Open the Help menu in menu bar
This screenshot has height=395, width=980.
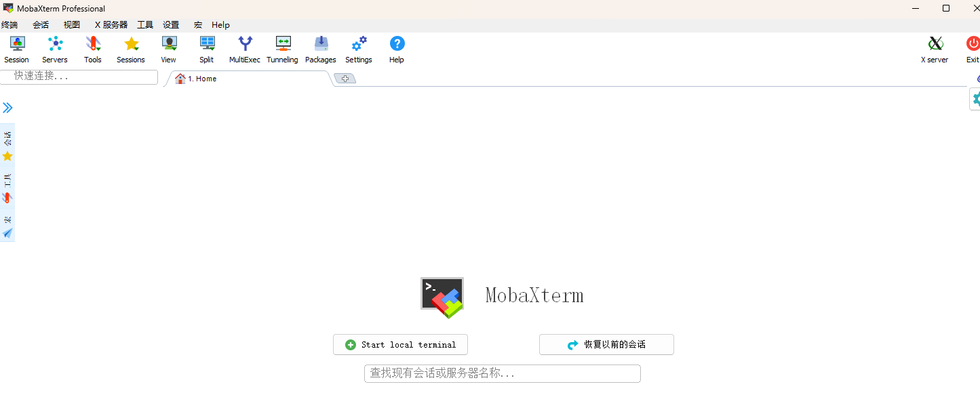click(x=220, y=24)
